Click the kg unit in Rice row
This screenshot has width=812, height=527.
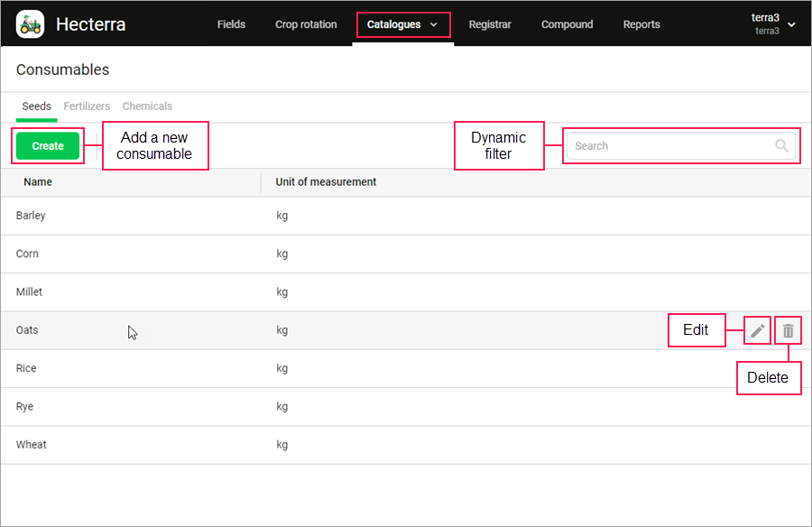pos(281,368)
